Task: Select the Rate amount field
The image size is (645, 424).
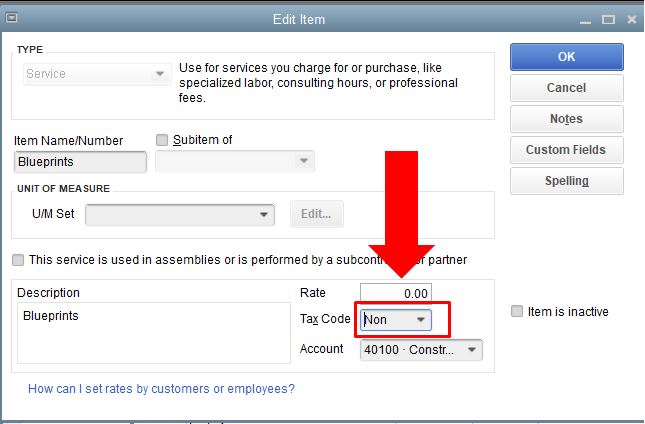Action: coord(396,293)
